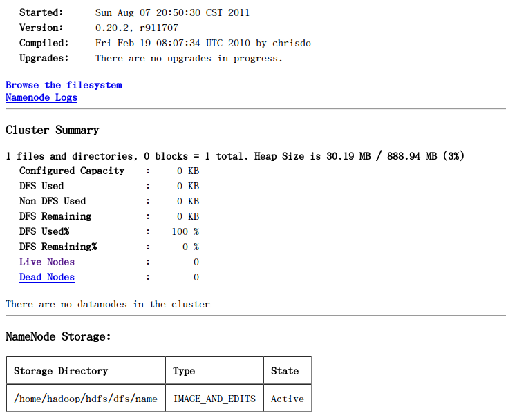The image size is (506, 420).
Task: Click the Compiled by chrisdo text
Action: tap(203, 43)
